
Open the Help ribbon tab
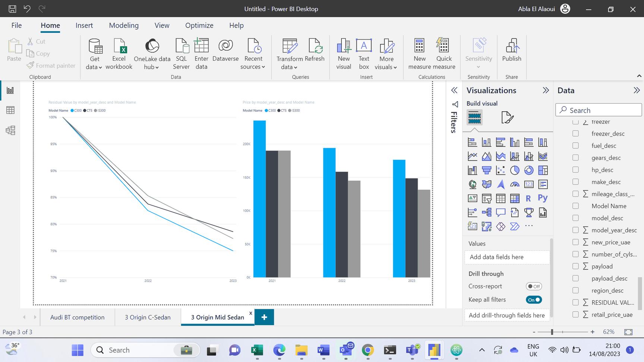(236, 25)
